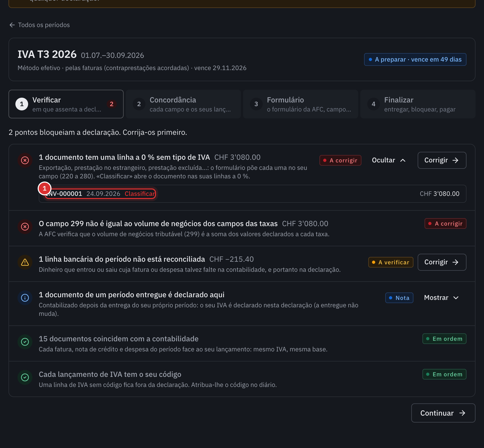Viewport: 484px width, 448px height.
Task: Click the Em ordem badge for 15 documentos
Action: click(444, 339)
